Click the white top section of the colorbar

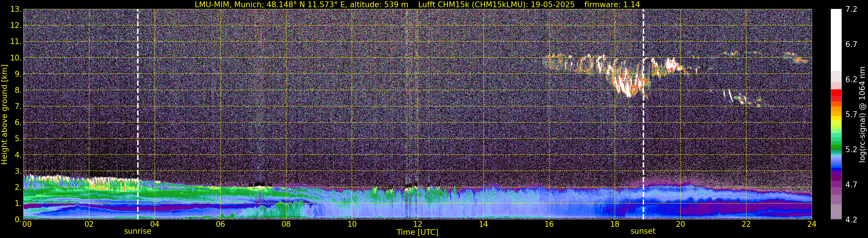836,40
